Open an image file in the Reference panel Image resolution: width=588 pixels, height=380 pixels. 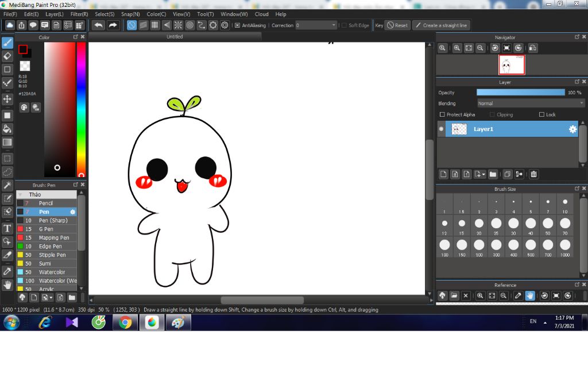[454, 296]
